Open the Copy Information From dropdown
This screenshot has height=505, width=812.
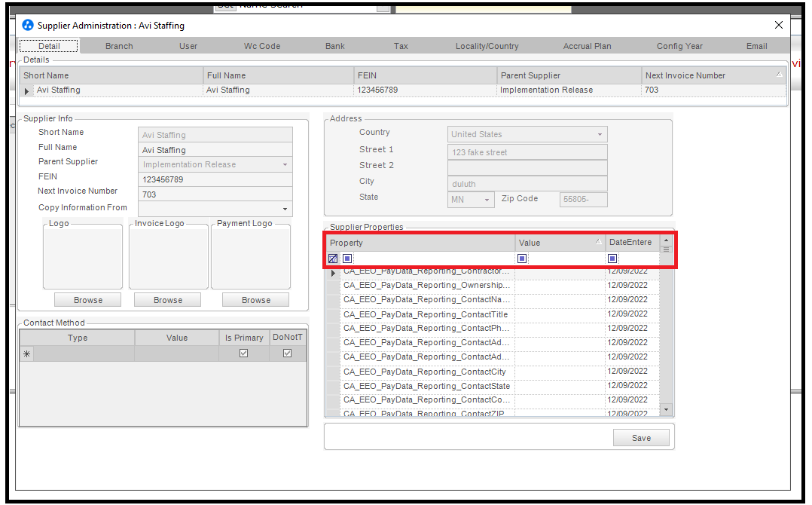pyautogui.click(x=285, y=209)
